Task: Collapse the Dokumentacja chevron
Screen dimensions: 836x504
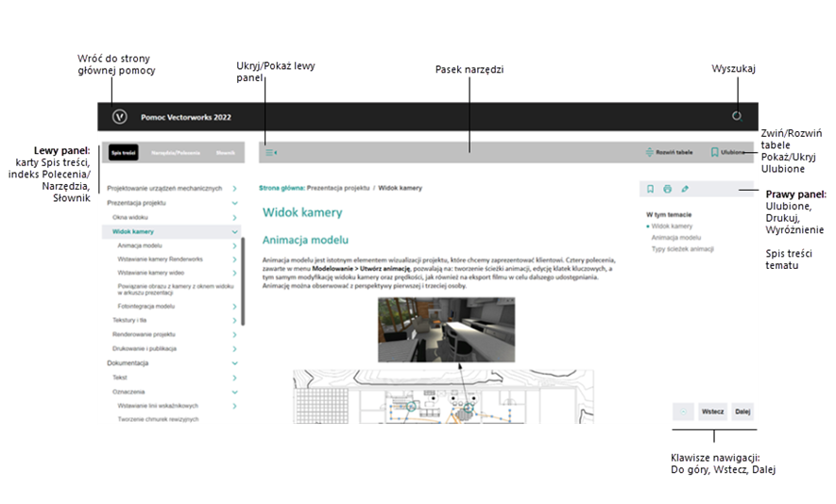Action: pyautogui.click(x=234, y=363)
